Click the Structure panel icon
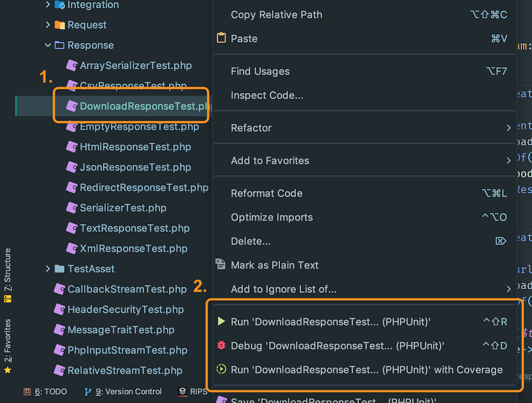The height and width of the screenshot is (403, 532). point(7,299)
